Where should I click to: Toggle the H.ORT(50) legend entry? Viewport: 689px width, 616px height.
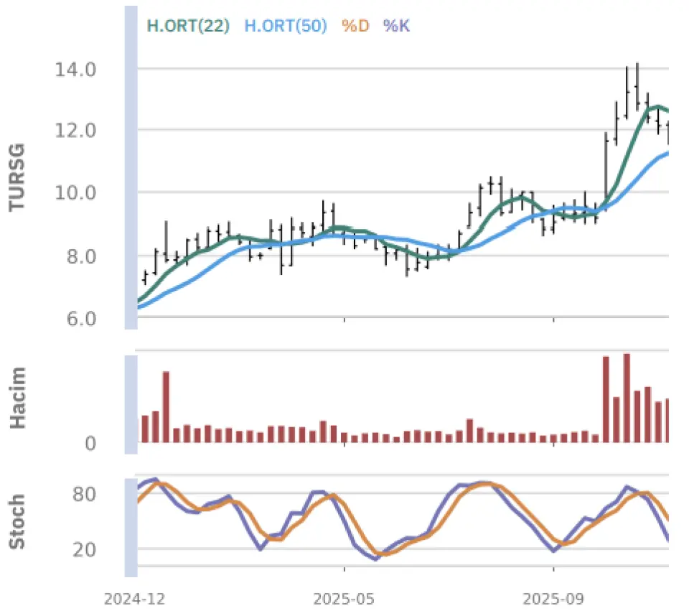tap(286, 26)
